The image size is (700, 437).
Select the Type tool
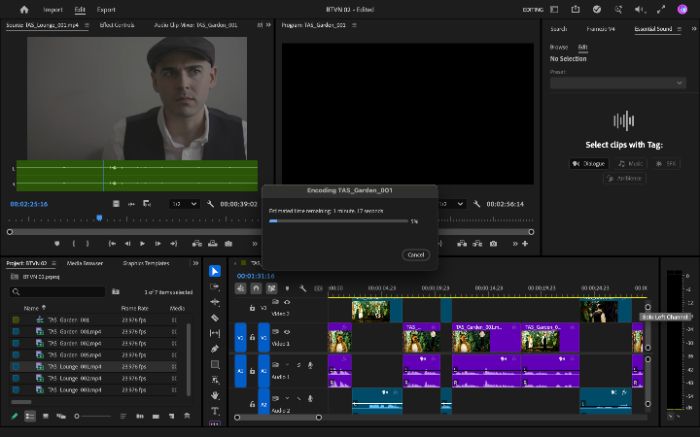point(215,411)
